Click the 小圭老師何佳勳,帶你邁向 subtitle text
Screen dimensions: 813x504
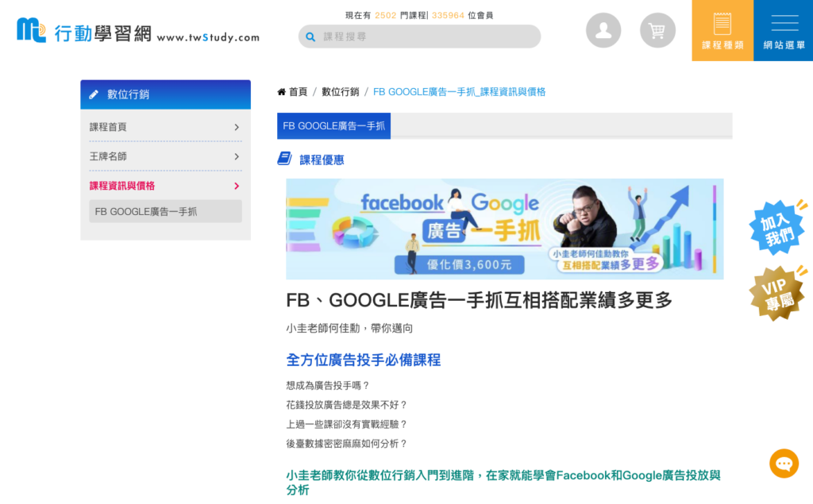pos(349,329)
